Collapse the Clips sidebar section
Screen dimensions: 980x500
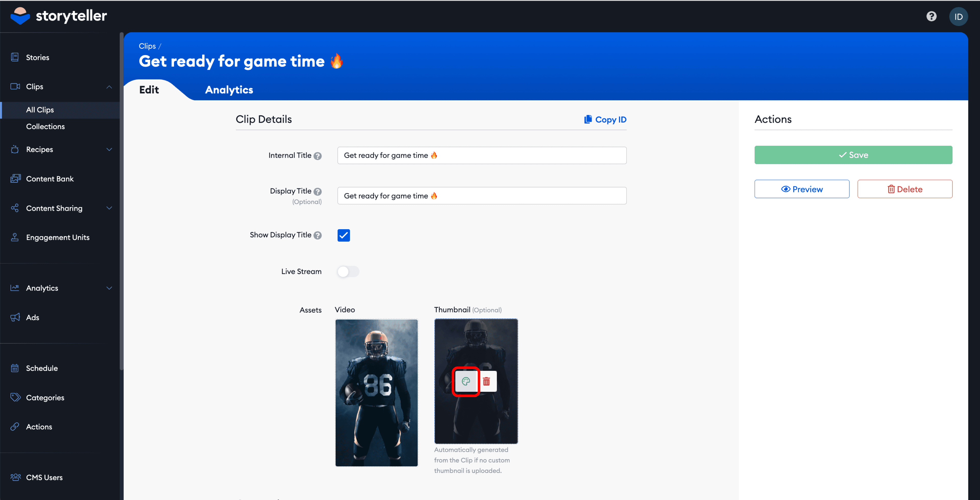tap(109, 87)
